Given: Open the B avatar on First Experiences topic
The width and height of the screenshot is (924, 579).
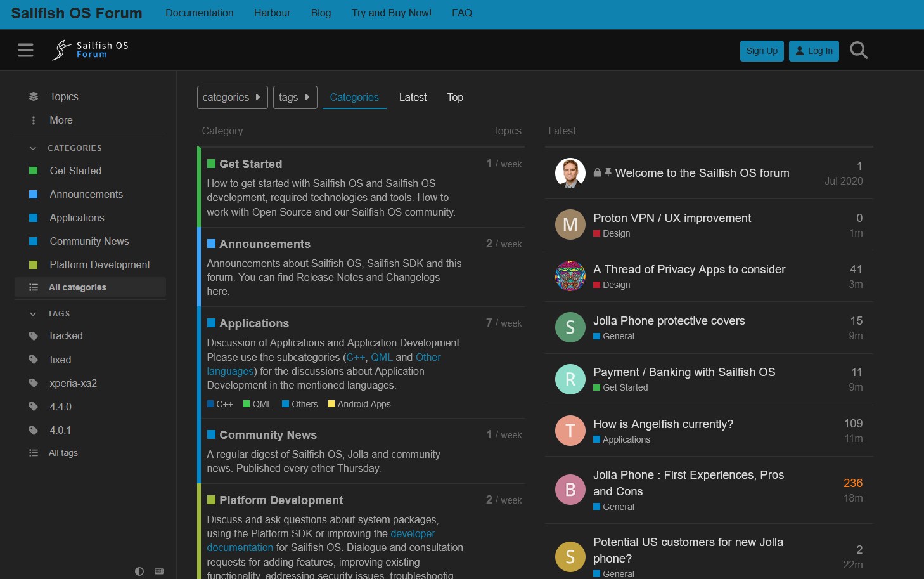Looking at the screenshot, I should click(x=570, y=490).
